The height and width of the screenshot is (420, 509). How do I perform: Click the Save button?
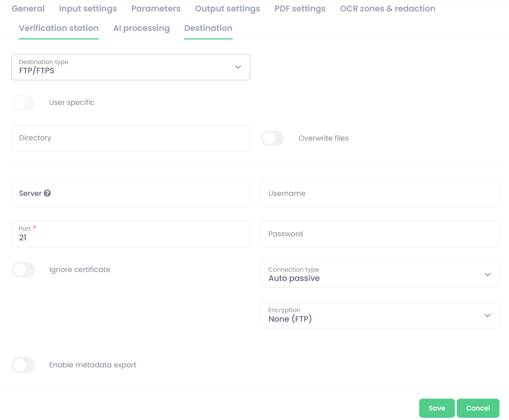pos(436,408)
